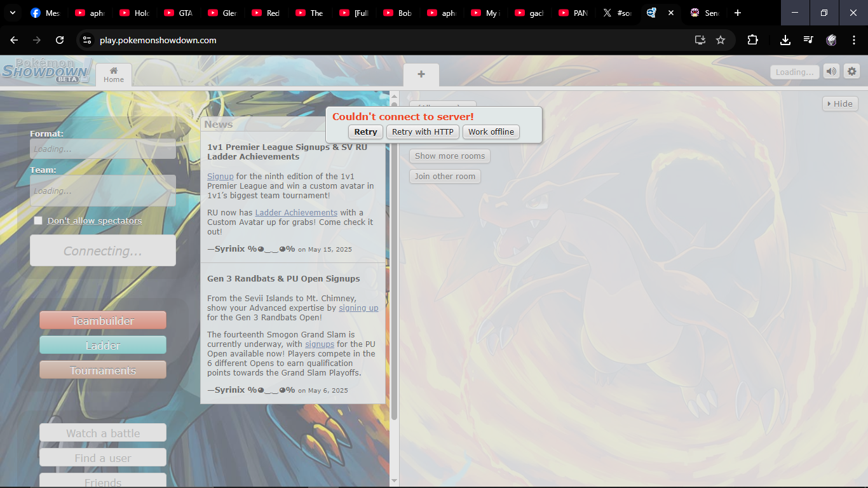Viewport: 868px width, 488px height.
Task: Hide the rooms panel
Action: [840, 104]
